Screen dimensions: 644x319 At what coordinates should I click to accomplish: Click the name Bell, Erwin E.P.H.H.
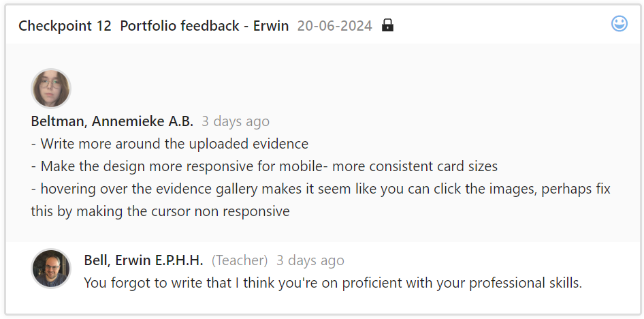tap(144, 260)
